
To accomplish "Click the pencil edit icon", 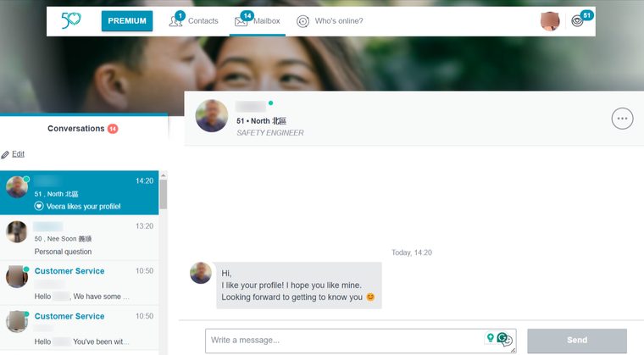I will click(x=5, y=154).
